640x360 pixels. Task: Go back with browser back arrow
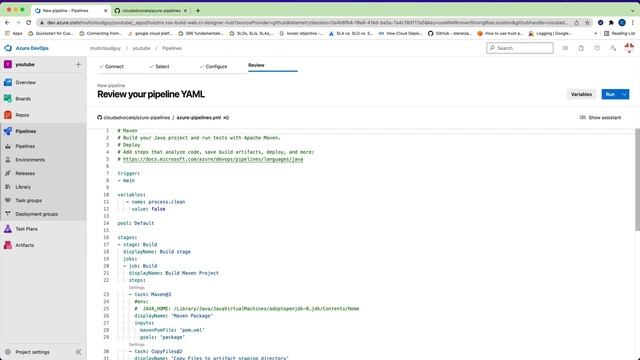click(7, 22)
